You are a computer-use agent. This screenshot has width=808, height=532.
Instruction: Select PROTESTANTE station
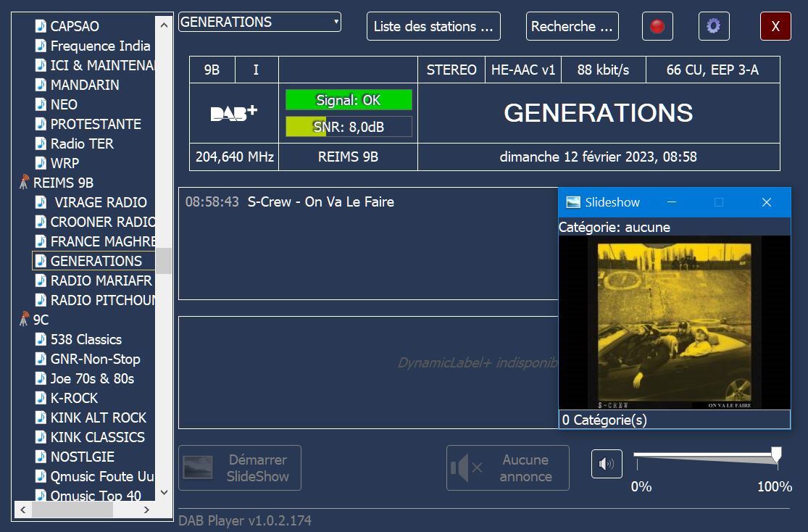96,124
